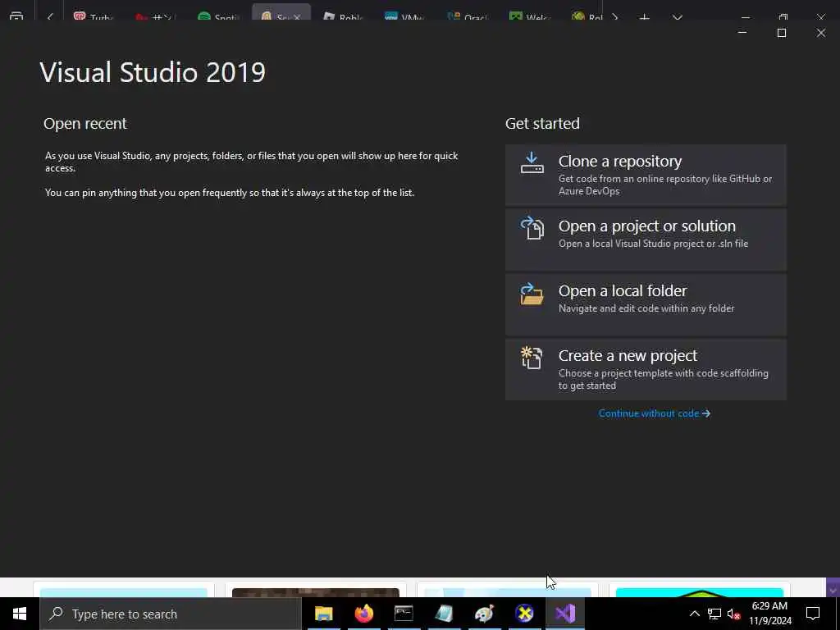Click the Visual Studio taskbar icon
The width and height of the screenshot is (840, 630).
(x=564, y=614)
